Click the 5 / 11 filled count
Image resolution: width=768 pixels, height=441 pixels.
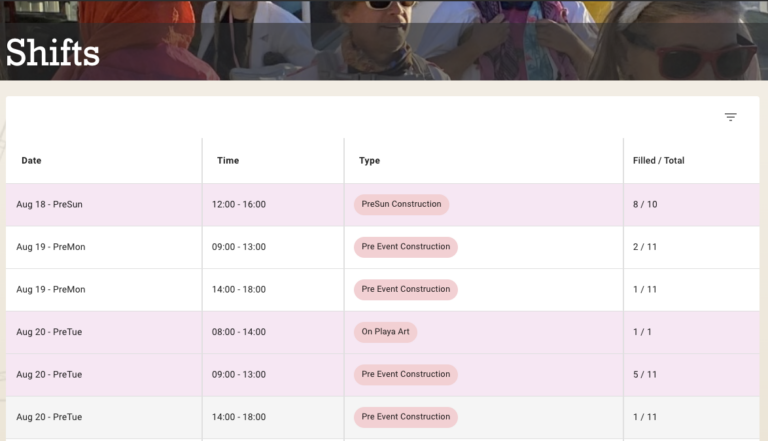coord(645,374)
